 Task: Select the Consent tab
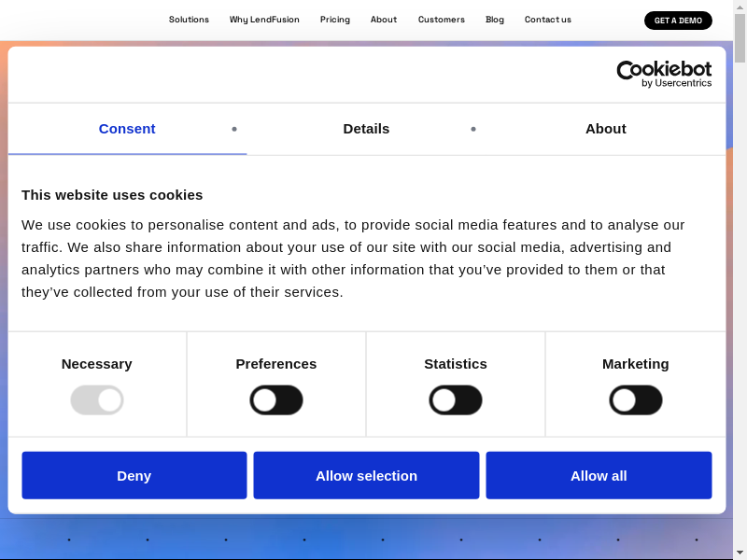[x=127, y=129]
